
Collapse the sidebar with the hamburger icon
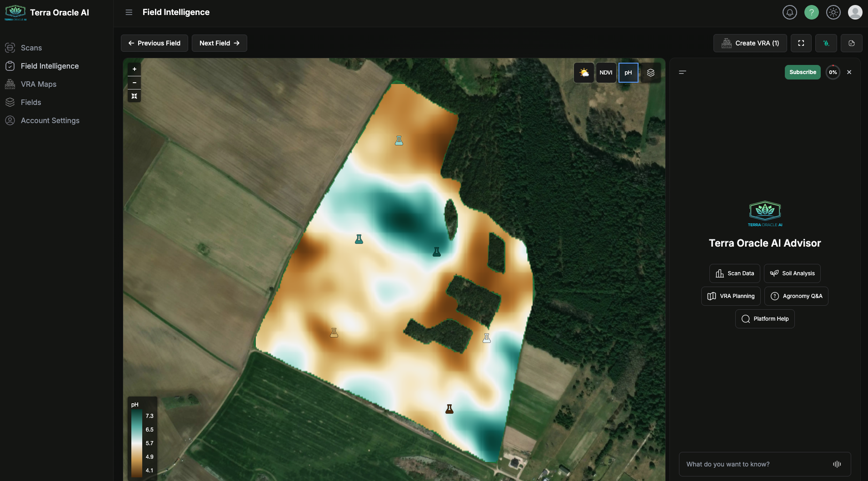click(x=129, y=12)
